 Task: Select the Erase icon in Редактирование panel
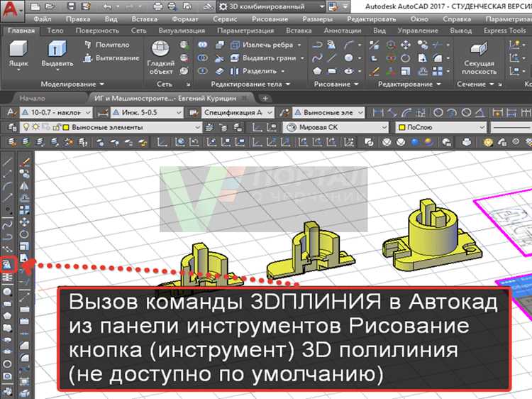click(375, 71)
